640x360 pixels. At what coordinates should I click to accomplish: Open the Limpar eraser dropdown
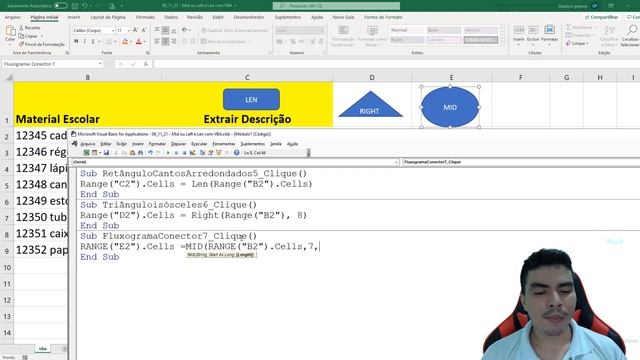[x=578, y=43]
